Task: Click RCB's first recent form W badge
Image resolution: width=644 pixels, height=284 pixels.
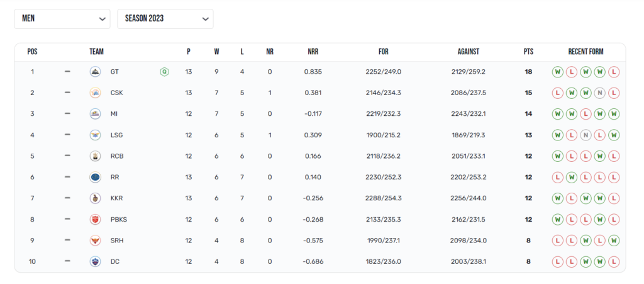Action: point(557,156)
